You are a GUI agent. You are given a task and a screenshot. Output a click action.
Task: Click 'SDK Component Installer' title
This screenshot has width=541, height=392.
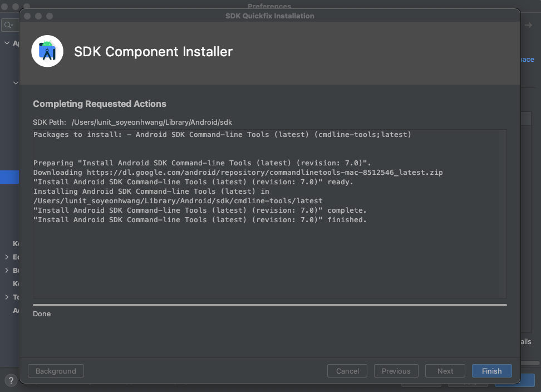pos(153,52)
